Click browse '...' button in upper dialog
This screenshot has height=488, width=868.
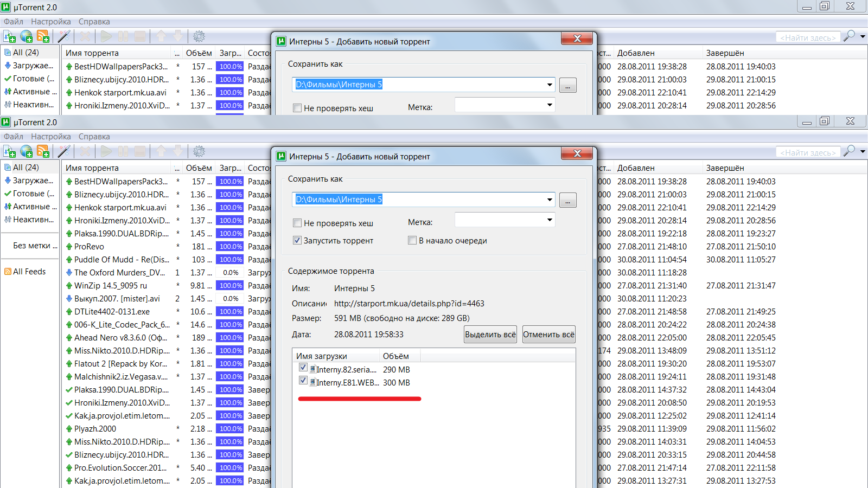[568, 85]
